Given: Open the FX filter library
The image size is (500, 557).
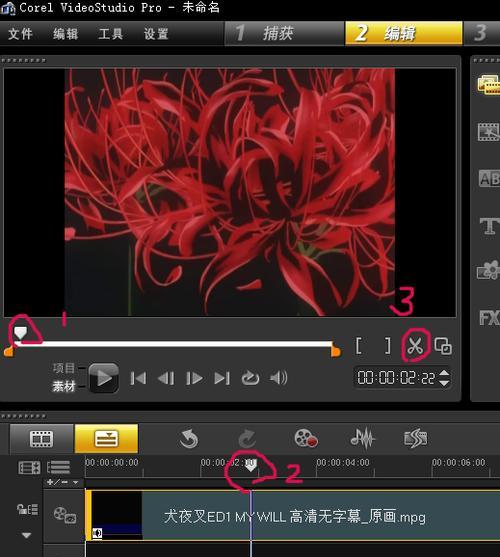Looking at the screenshot, I should coord(489,318).
